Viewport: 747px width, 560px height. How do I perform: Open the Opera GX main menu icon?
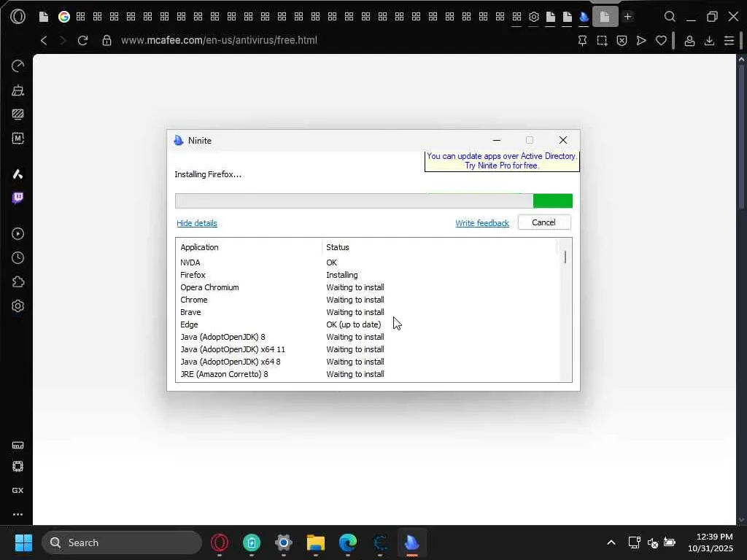click(x=18, y=17)
